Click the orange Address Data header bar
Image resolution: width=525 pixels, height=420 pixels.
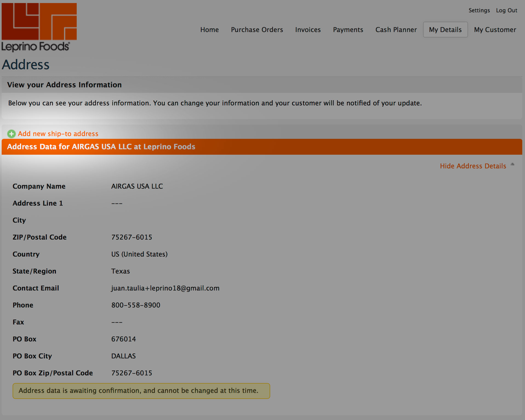click(262, 147)
